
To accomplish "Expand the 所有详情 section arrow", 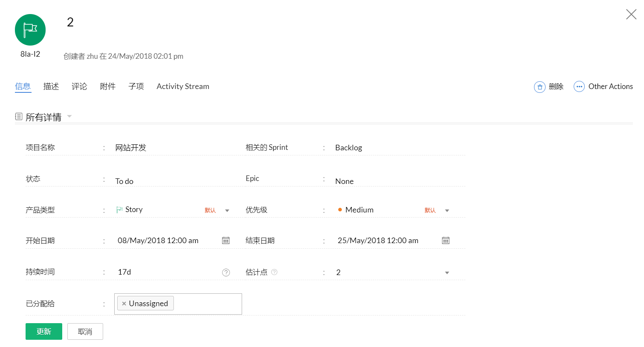I will 69,117.
